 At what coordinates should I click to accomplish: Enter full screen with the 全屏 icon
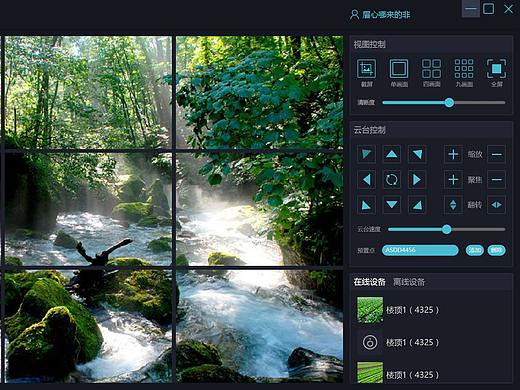[x=496, y=69]
